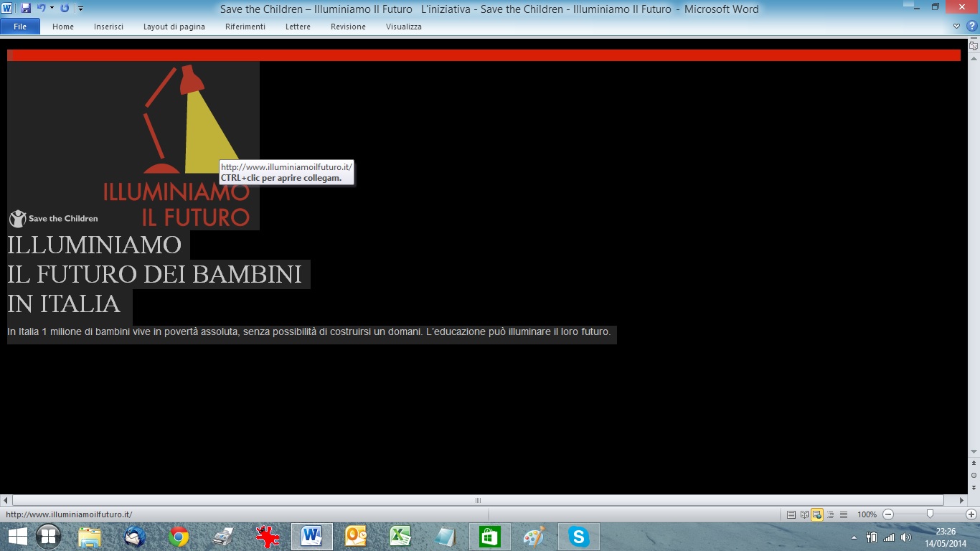Switch to the Home ribbon tab
The width and height of the screenshot is (980, 551).
point(63,27)
